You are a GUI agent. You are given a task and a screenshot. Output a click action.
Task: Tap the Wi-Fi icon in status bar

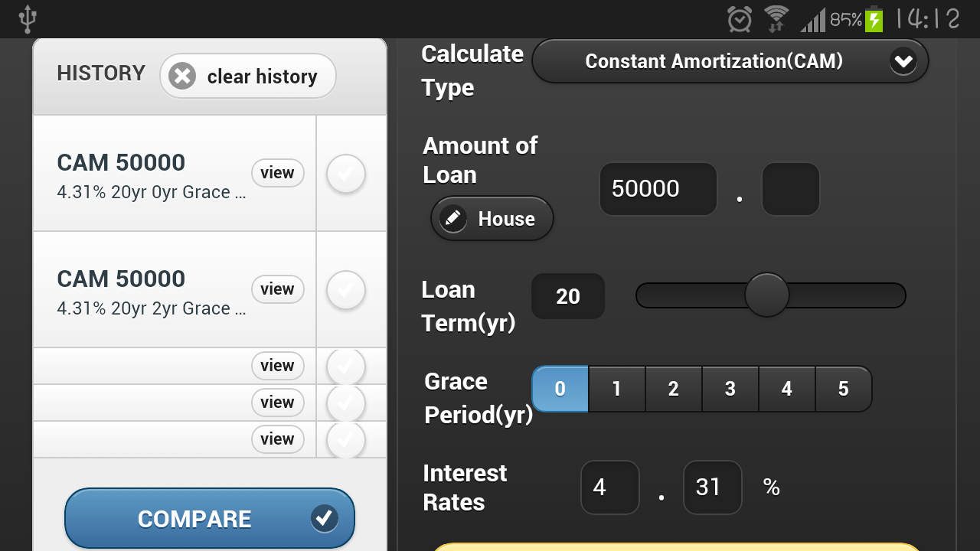[x=776, y=19]
